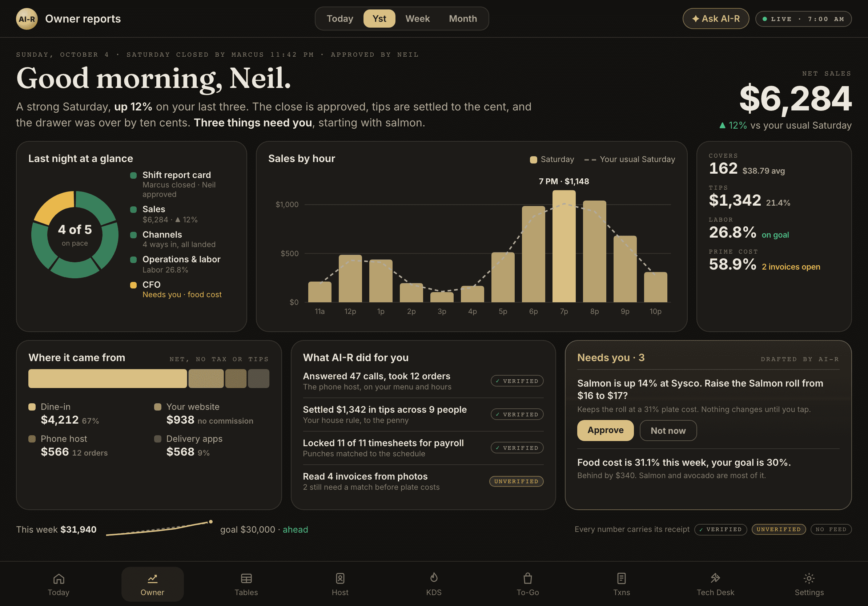
Task: Open the Ask AI-R assistant
Action: tap(716, 19)
